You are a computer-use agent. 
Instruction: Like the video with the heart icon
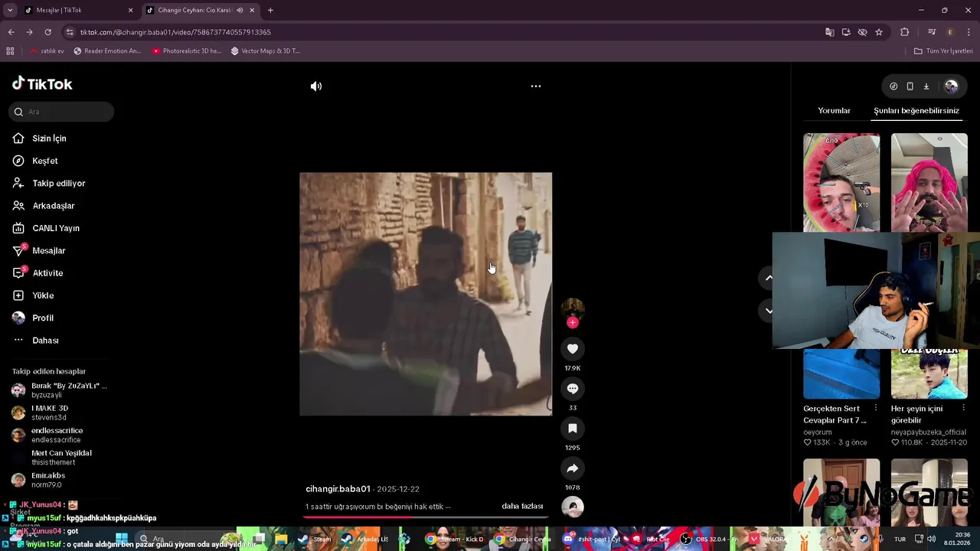573,349
